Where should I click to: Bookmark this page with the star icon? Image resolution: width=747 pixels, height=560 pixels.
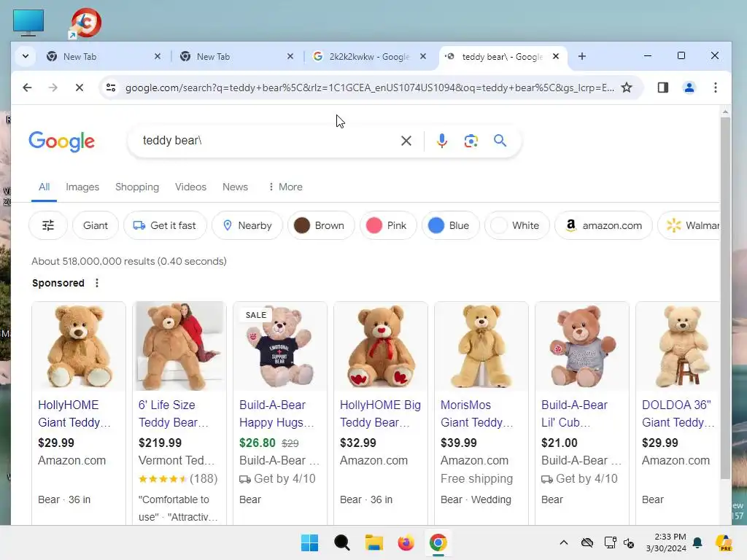click(627, 87)
